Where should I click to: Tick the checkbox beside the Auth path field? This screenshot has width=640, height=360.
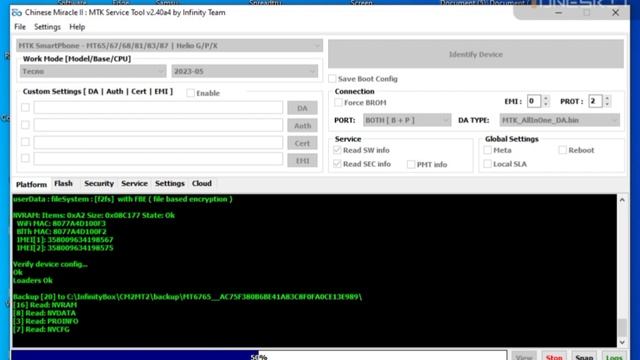[x=25, y=124]
